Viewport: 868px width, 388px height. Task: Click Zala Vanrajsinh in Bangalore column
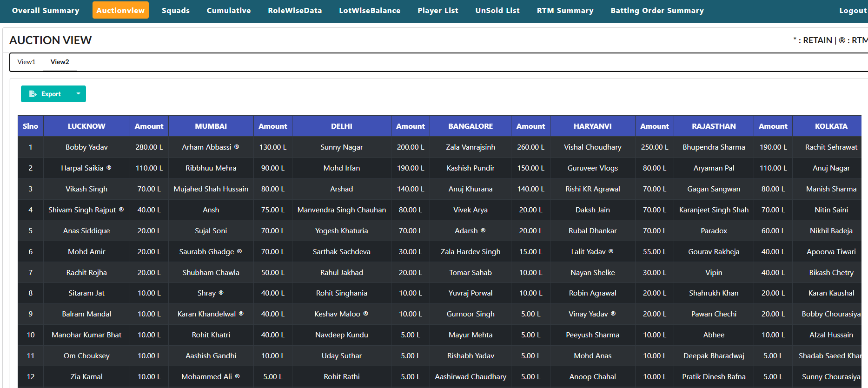click(x=470, y=147)
